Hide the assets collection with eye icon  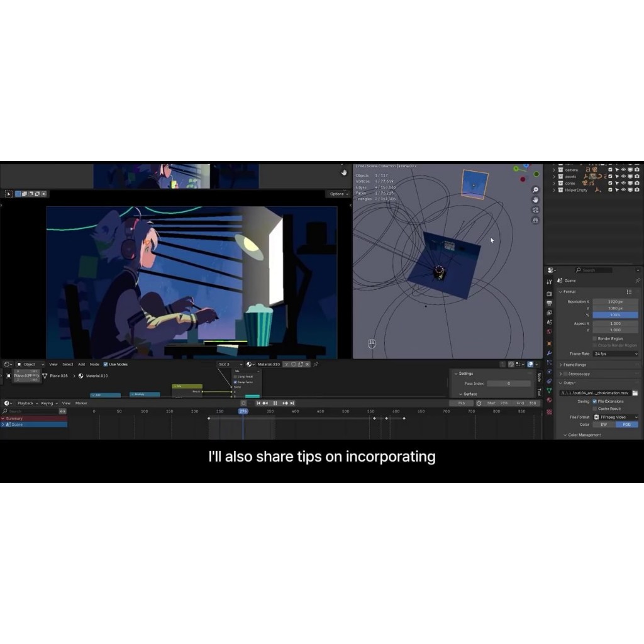pyautogui.click(x=623, y=177)
